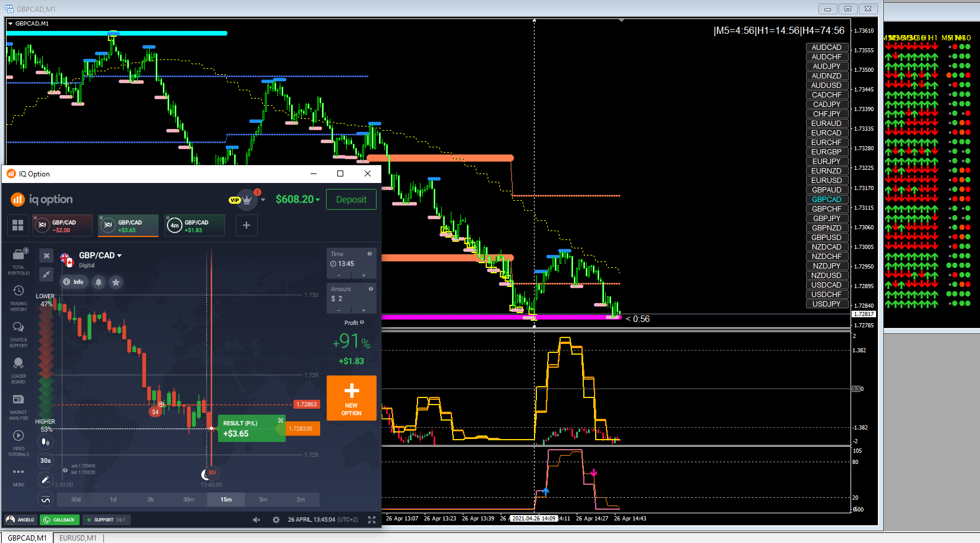Open Total Portfolio in the sidebar

(x=18, y=262)
